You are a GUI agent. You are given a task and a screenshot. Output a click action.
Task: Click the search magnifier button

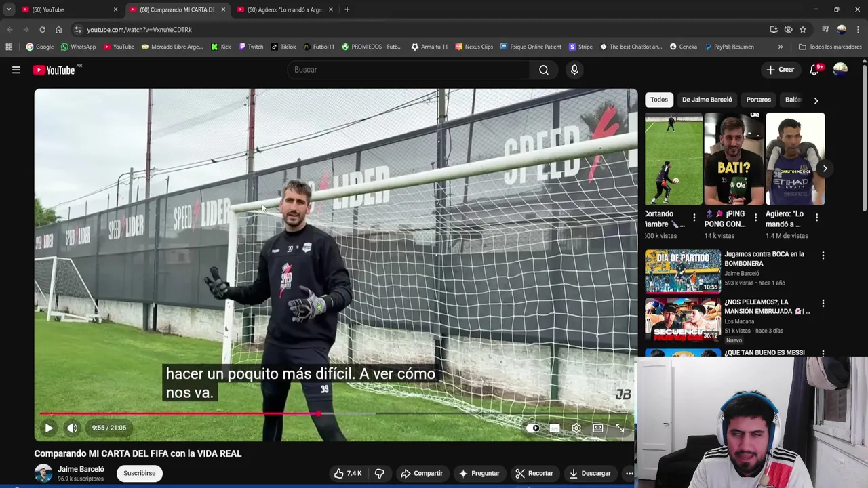click(x=544, y=70)
